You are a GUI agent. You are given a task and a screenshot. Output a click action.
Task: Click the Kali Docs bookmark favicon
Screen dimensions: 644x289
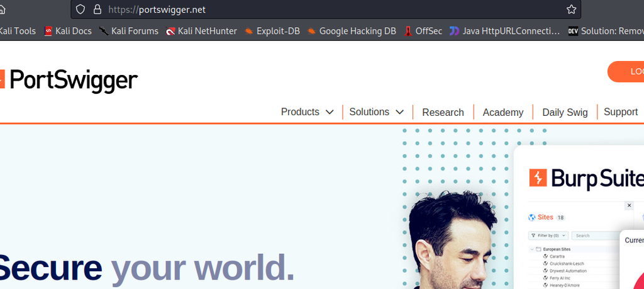tap(48, 31)
